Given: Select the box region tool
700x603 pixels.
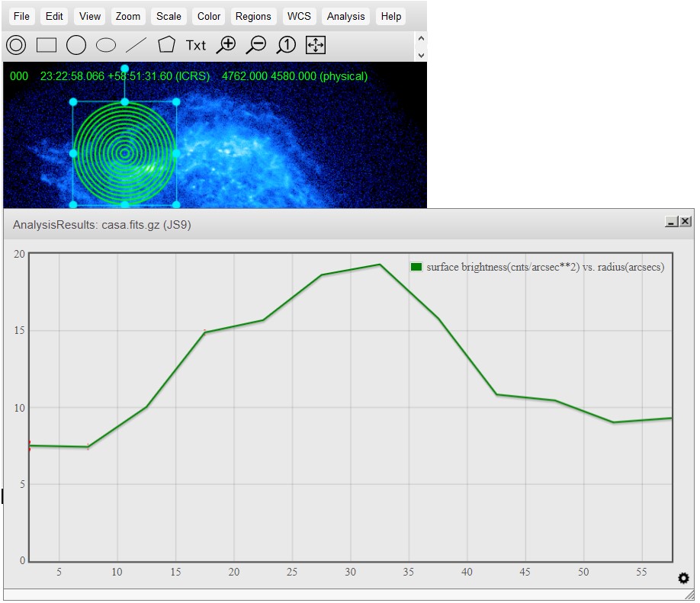Looking at the screenshot, I should [x=47, y=45].
